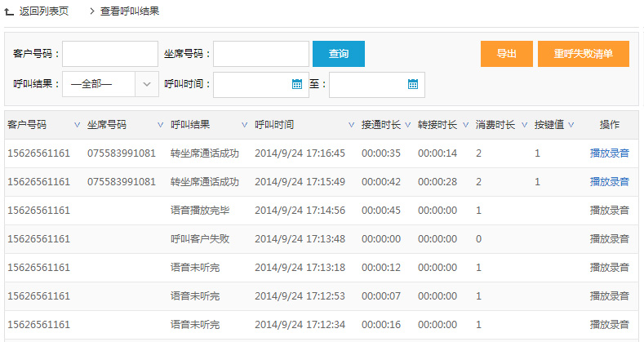Expand the 呼叫结果 dropdown showing 全部
Screen dimensions: 644x342
tap(147, 83)
